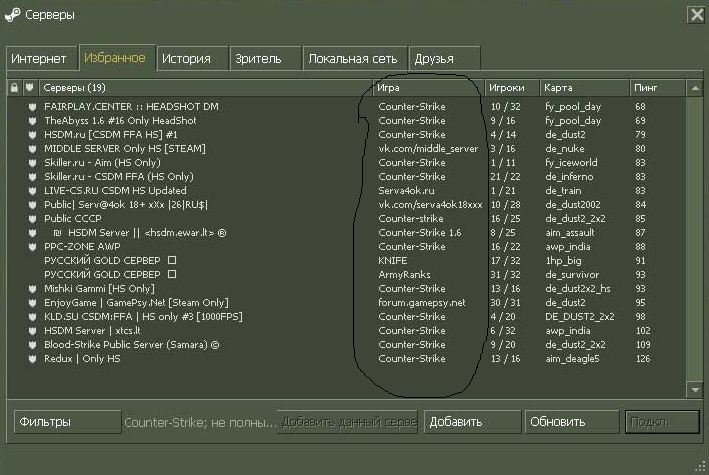
Task: Click aim_deagle5 map cell
Action: tap(572, 359)
